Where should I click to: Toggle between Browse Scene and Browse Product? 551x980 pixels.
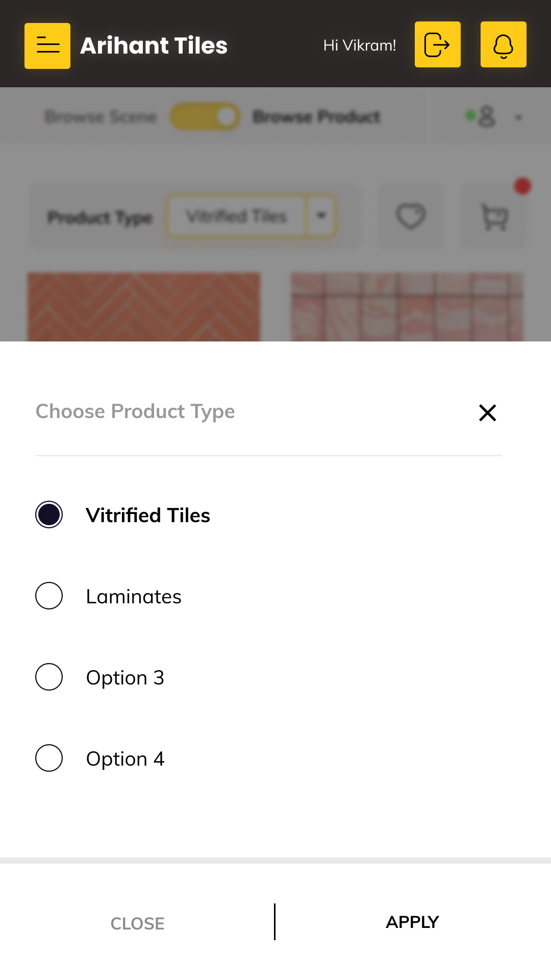pyautogui.click(x=205, y=116)
